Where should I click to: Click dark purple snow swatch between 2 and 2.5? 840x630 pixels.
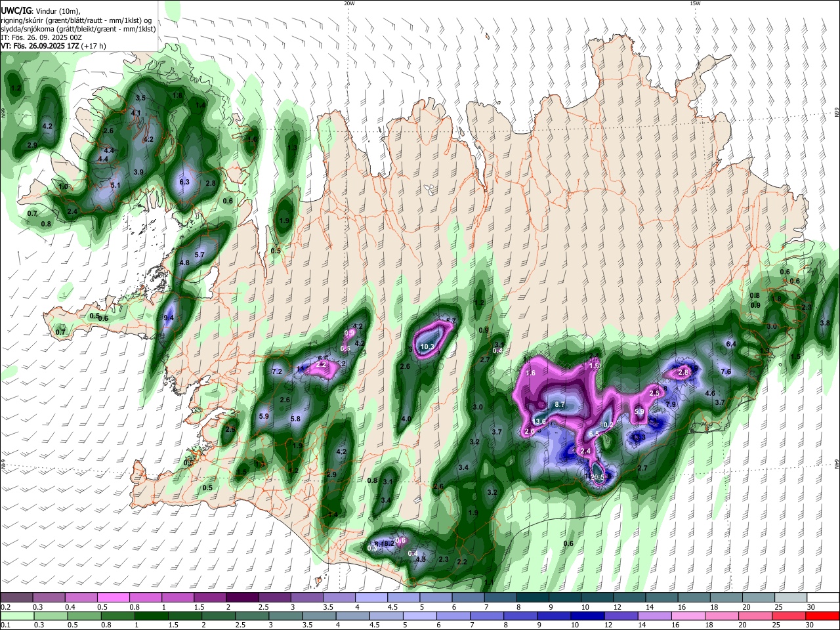(x=241, y=597)
